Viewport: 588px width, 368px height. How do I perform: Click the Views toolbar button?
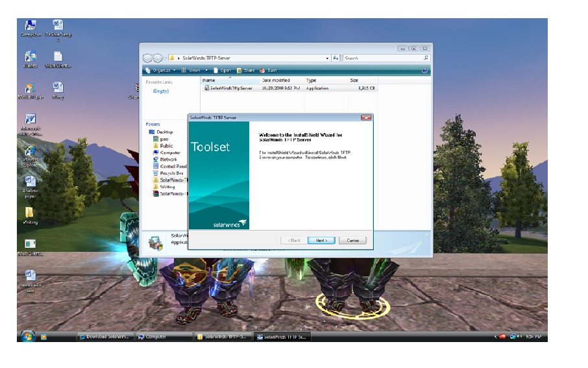click(x=191, y=71)
